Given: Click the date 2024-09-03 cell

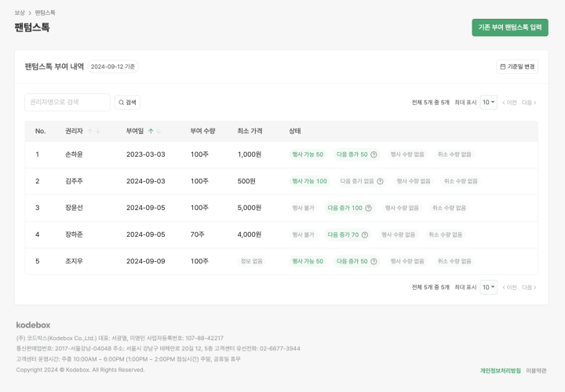Looking at the screenshot, I should click(x=146, y=181).
